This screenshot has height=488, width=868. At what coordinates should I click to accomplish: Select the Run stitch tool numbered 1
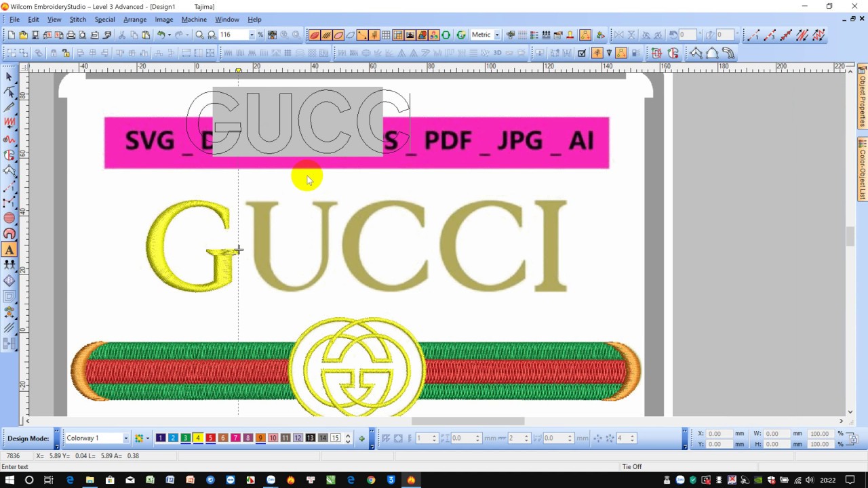[x=752, y=35]
